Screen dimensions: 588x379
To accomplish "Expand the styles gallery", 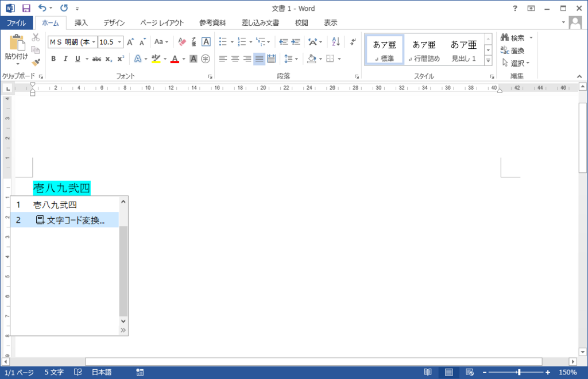I will pyautogui.click(x=488, y=60).
